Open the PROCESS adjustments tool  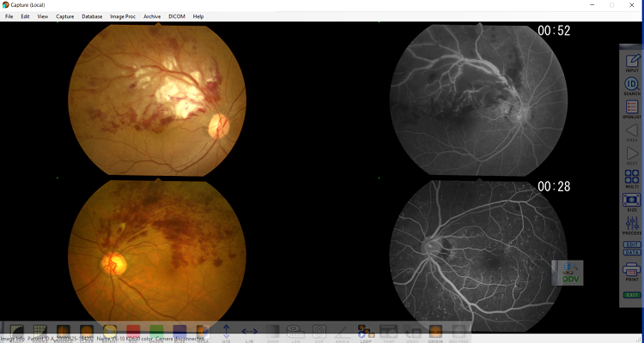pyautogui.click(x=632, y=226)
